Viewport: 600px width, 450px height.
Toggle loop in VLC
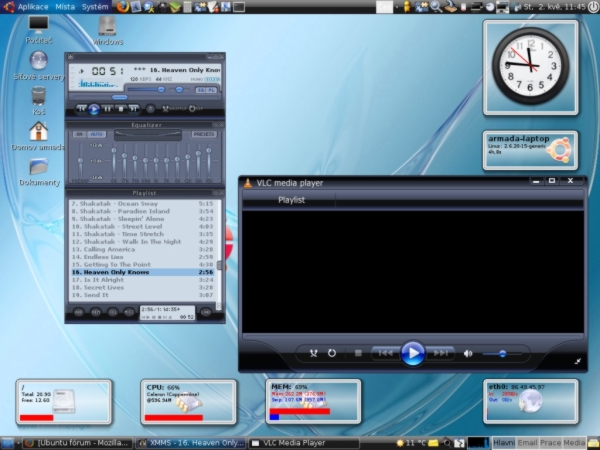332,353
